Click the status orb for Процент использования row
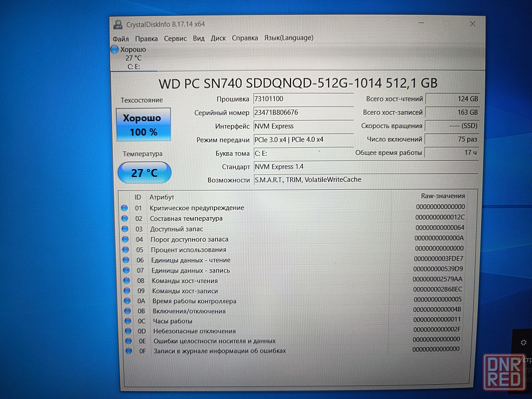Viewport: 532px width, 399px height. (125, 250)
